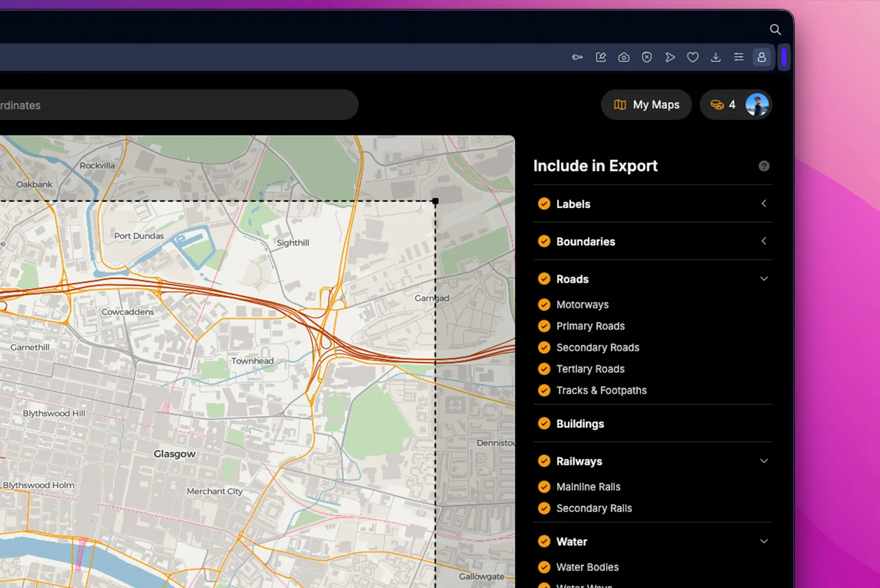880x588 pixels.
Task: Click the blue sidebar strip at toolbar edge
Action: [784, 57]
